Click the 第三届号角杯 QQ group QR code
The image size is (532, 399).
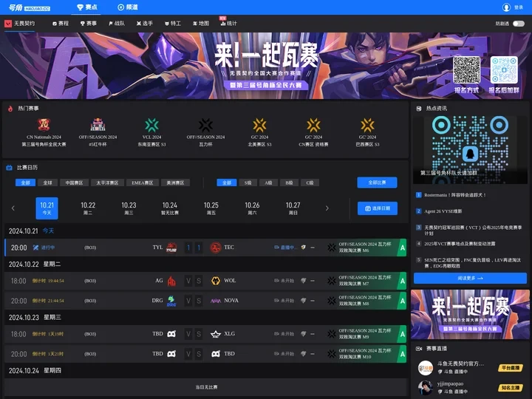point(470,149)
